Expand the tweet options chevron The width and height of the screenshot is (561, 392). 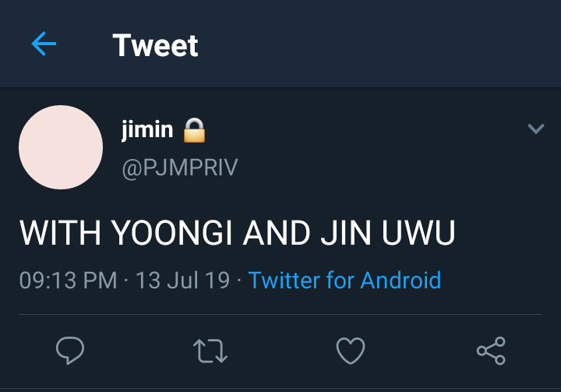pyautogui.click(x=536, y=129)
